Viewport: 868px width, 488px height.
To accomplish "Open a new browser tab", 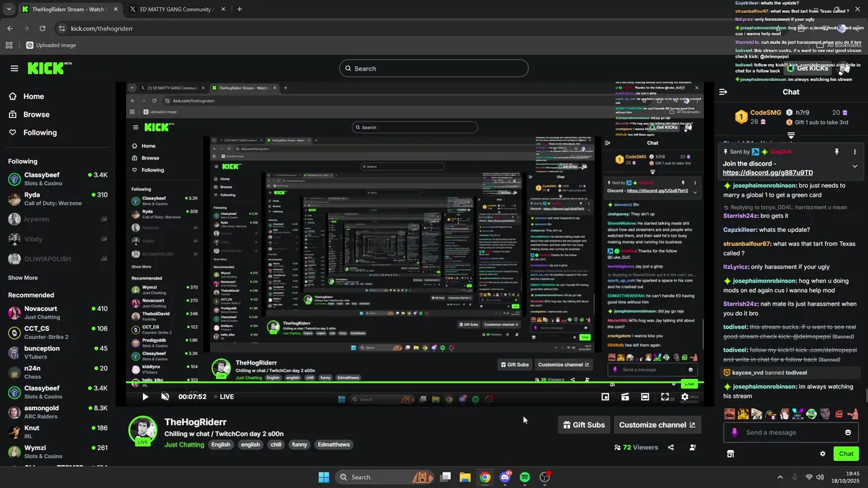I will [x=239, y=9].
